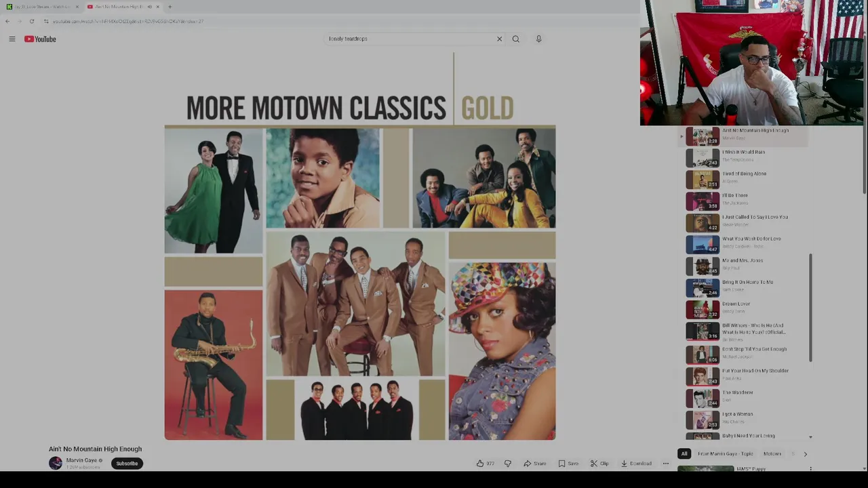Go to YouTube home via logo
The image size is (868, 488).
pos(40,39)
